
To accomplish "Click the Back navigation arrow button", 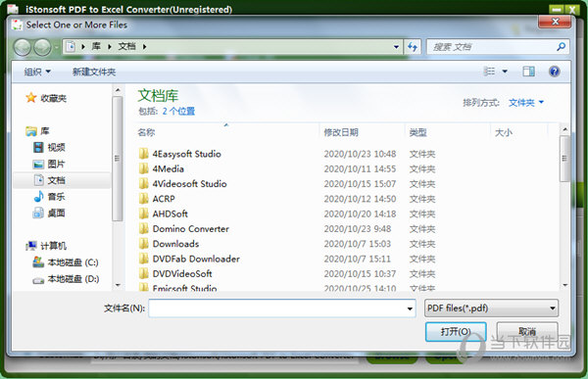I will (23, 47).
